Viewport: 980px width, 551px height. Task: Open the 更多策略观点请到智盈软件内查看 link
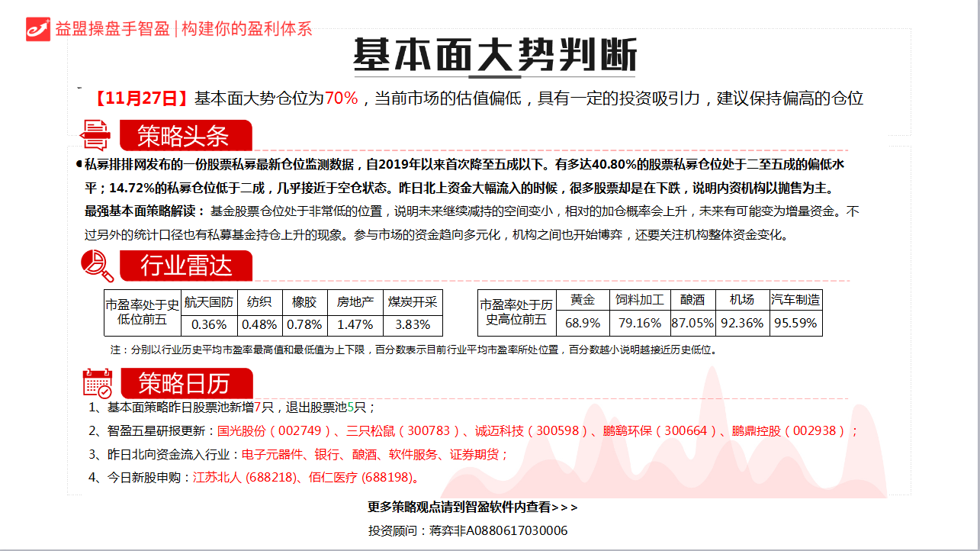point(473,507)
